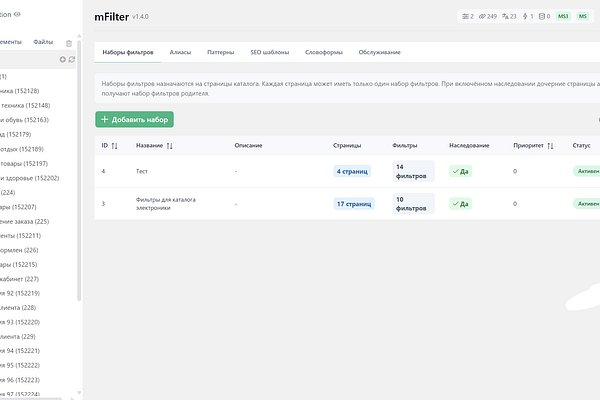This screenshot has width=600, height=400.
Task: Select tree item 96 (152223)
Action: 20,380
